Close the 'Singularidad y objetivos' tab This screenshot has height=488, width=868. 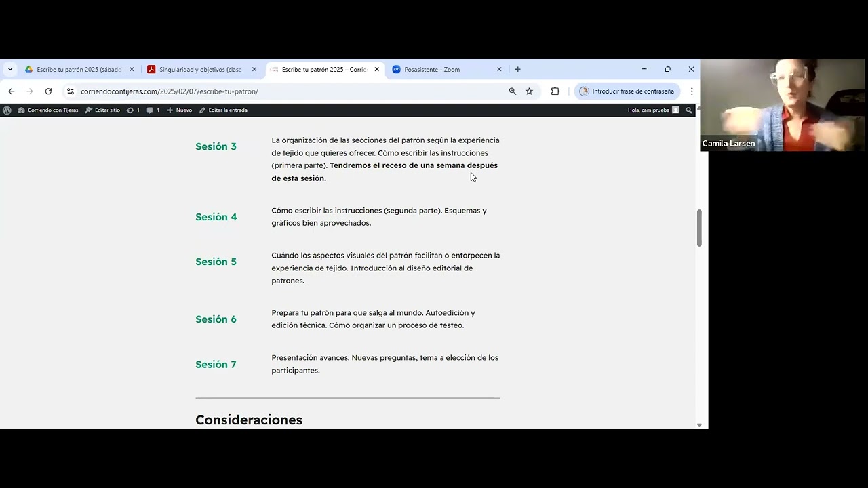pyautogui.click(x=254, y=69)
